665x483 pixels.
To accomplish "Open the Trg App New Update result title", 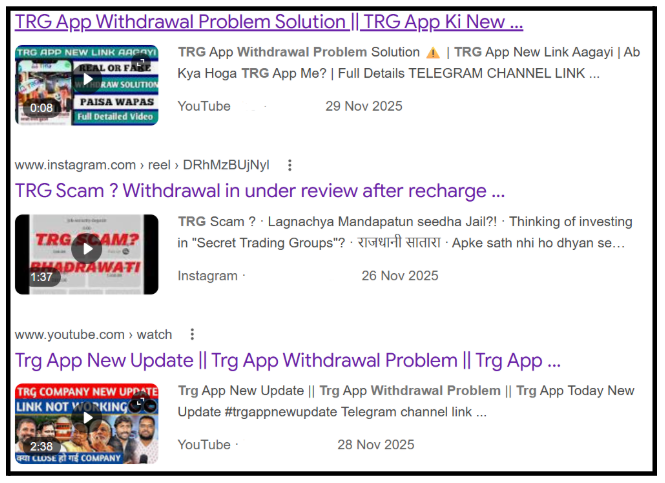I will [288, 361].
